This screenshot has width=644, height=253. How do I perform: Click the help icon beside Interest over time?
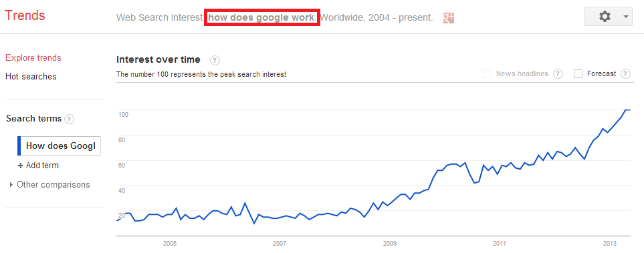click(215, 60)
